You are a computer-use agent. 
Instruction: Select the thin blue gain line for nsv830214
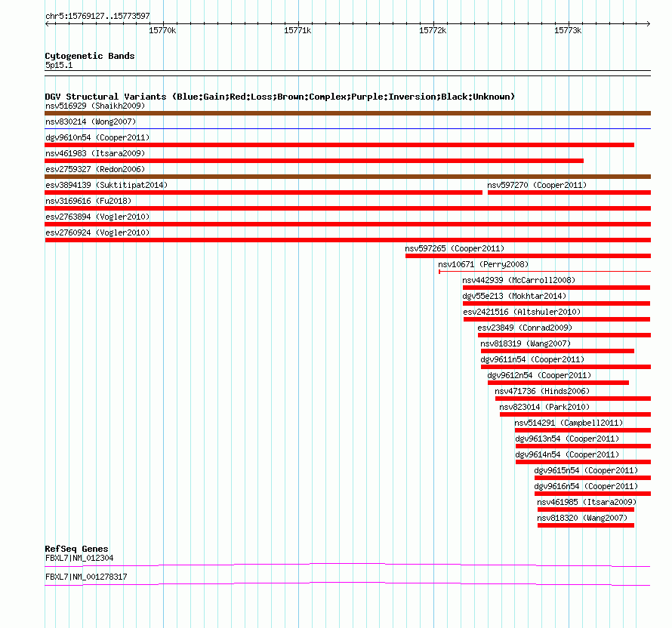pyautogui.click(x=347, y=128)
